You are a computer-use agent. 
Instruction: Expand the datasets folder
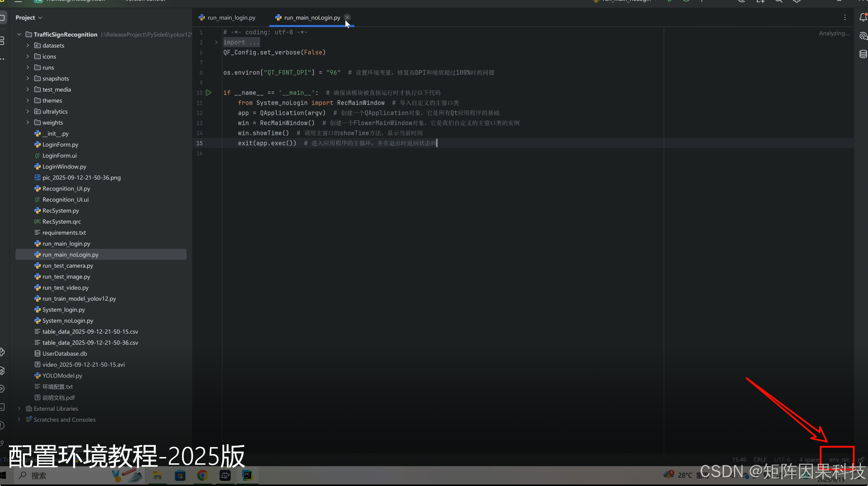tap(28, 45)
